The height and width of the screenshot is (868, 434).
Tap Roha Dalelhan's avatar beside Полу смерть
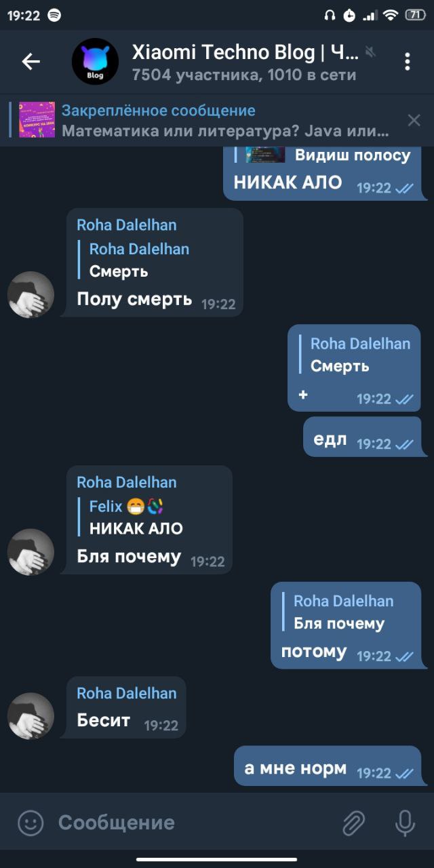[x=31, y=295]
